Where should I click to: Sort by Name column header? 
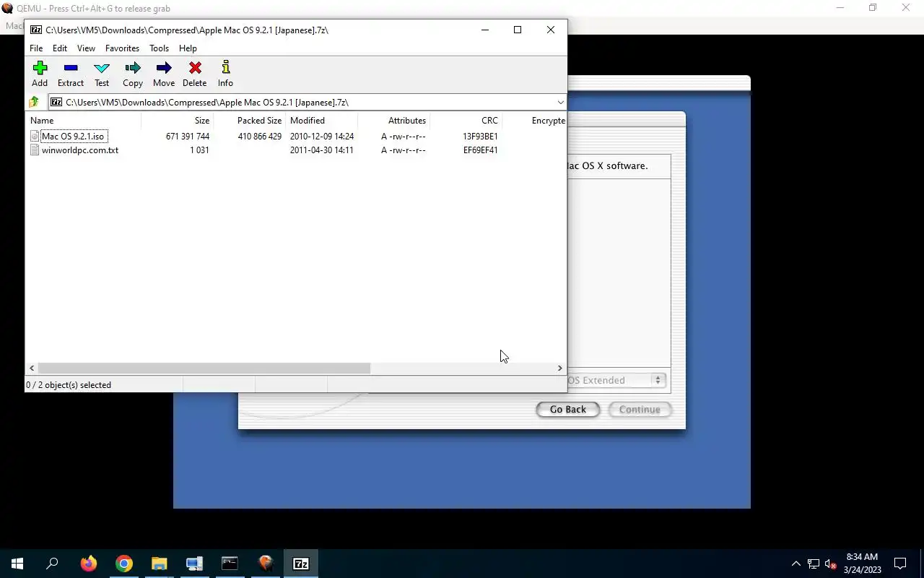tap(83, 121)
